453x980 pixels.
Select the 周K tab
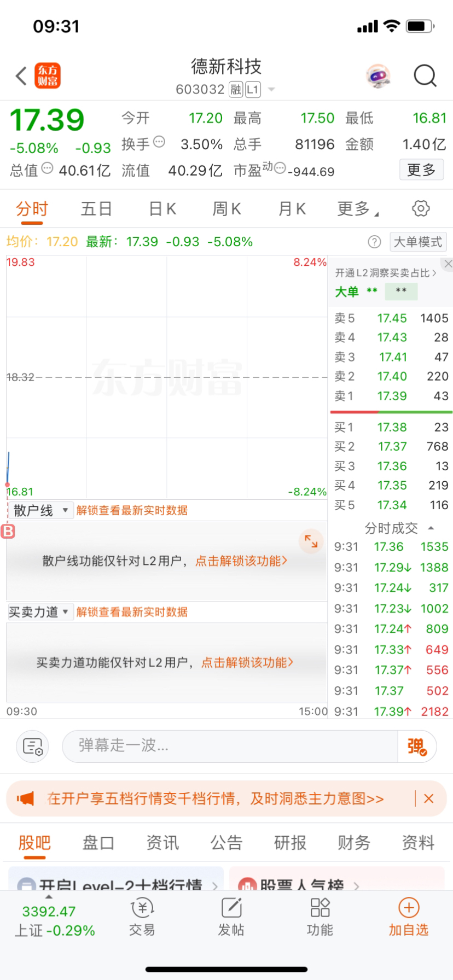(x=227, y=209)
